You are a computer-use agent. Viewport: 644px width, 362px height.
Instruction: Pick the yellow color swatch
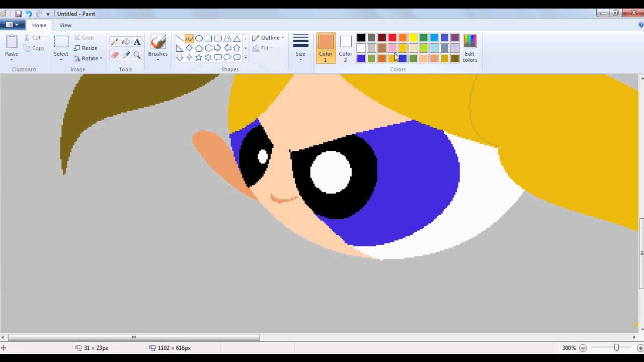413,38
